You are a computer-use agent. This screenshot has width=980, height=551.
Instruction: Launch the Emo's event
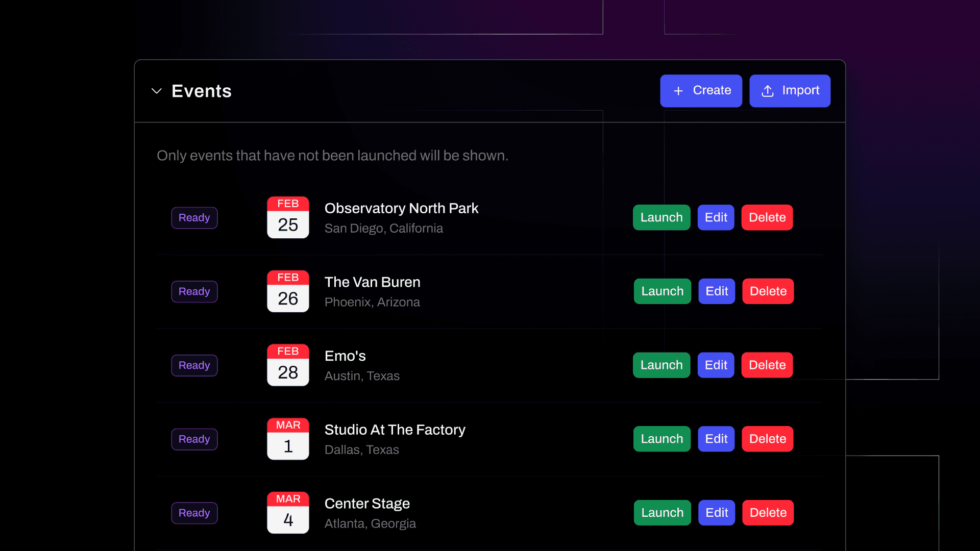[x=661, y=365]
